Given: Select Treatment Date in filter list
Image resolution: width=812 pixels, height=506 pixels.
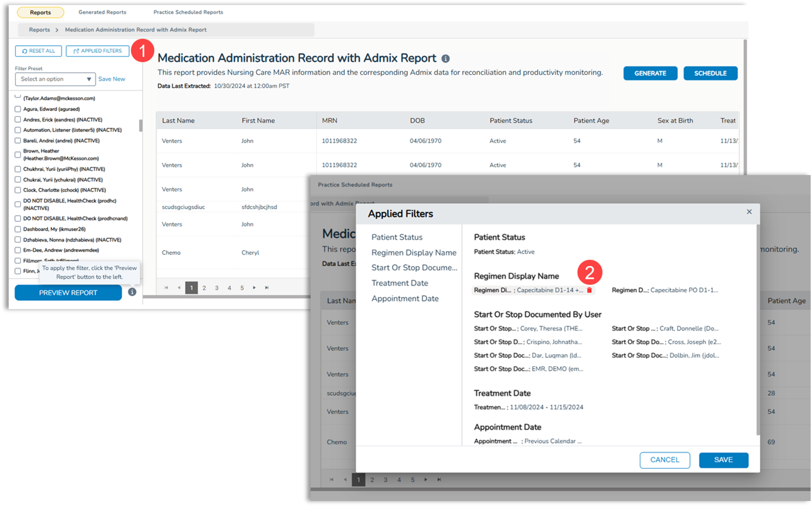Looking at the screenshot, I should (x=400, y=283).
